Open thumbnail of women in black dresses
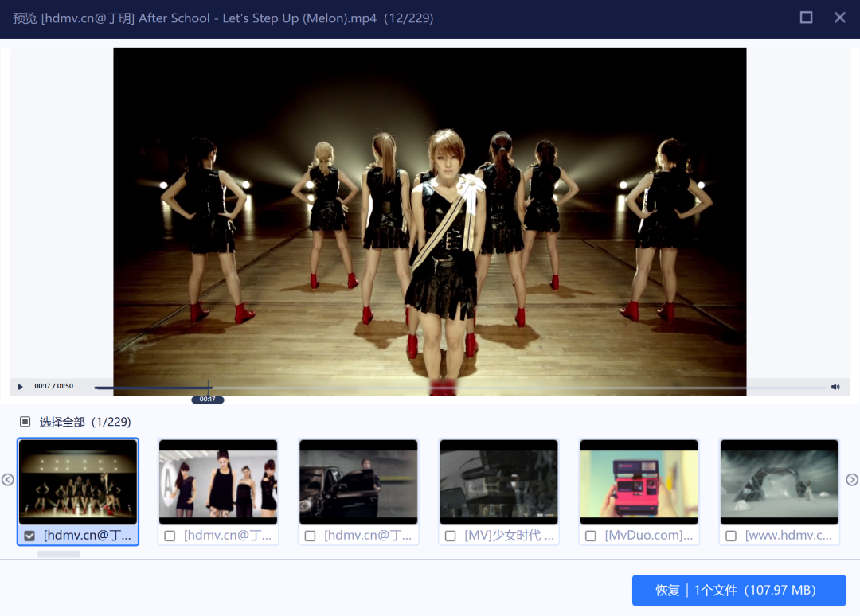Image resolution: width=860 pixels, height=616 pixels. [218, 481]
